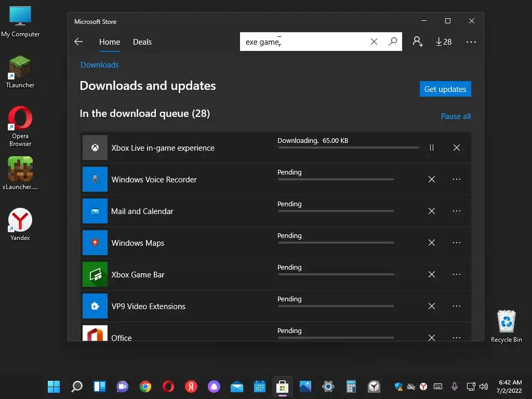This screenshot has height=399, width=532.
Task: Open more options for Windows Voice Recorder
Action: pyautogui.click(x=457, y=179)
